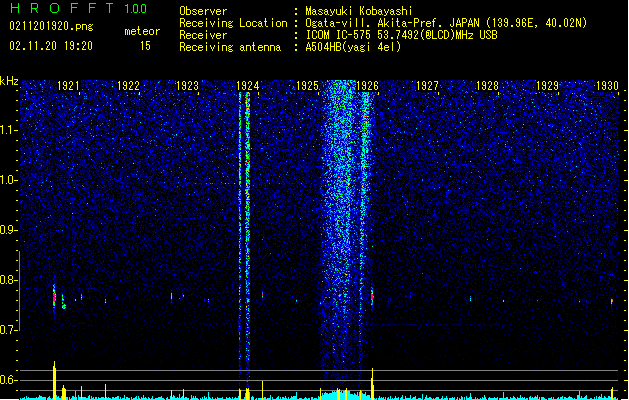The image size is (629, 400).
Task: Click the tall yellow power spike near 1921
Action: (55, 380)
